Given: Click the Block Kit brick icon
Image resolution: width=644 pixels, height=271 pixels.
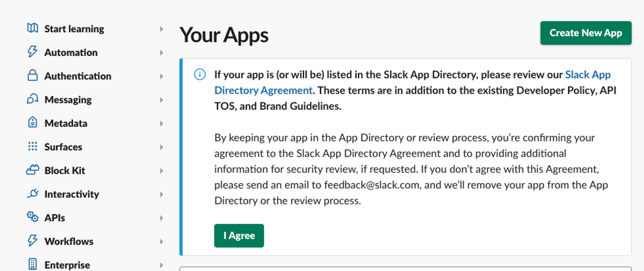Looking at the screenshot, I should [33, 170].
